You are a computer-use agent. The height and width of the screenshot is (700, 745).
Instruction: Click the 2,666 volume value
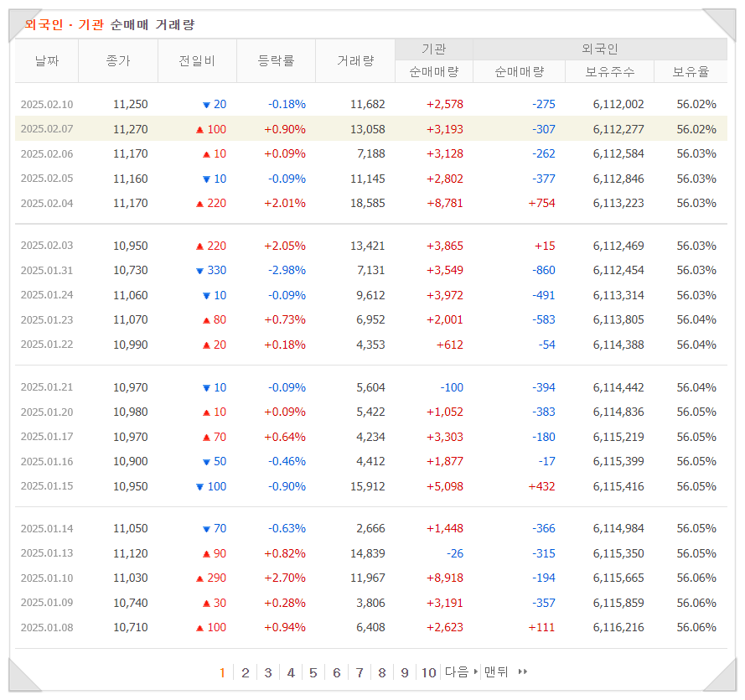click(x=370, y=528)
